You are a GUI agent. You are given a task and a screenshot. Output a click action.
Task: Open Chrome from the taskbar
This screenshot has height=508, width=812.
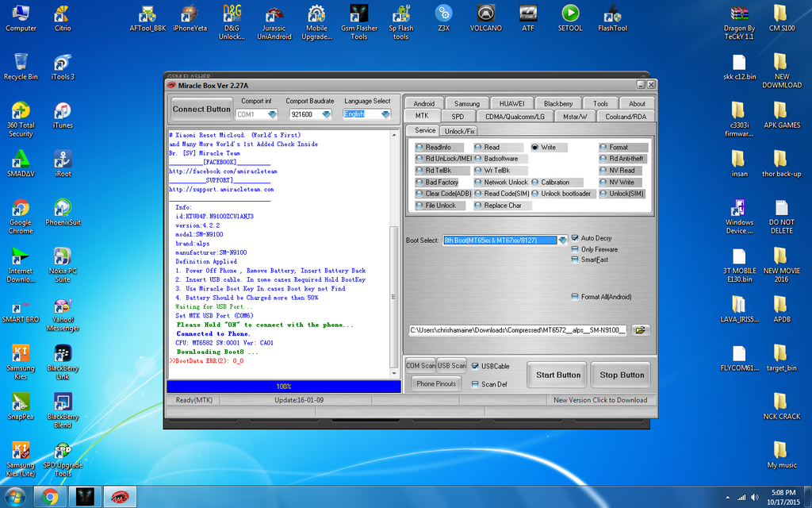(x=50, y=497)
